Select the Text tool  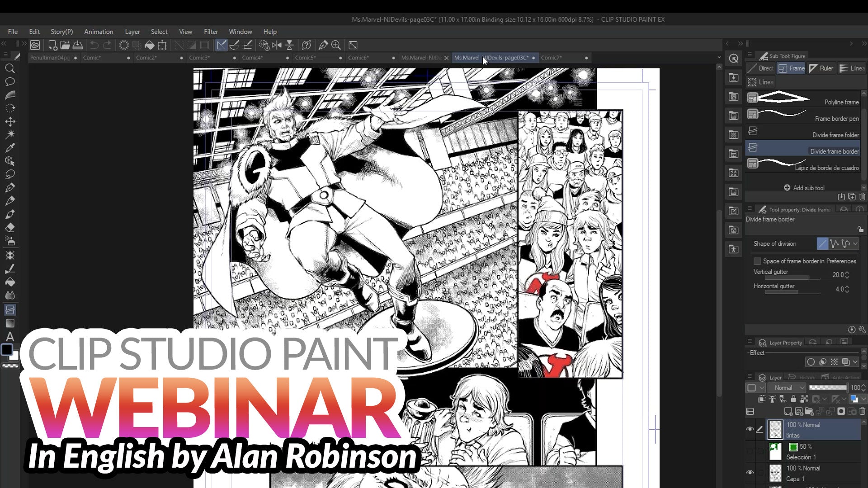(10, 337)
